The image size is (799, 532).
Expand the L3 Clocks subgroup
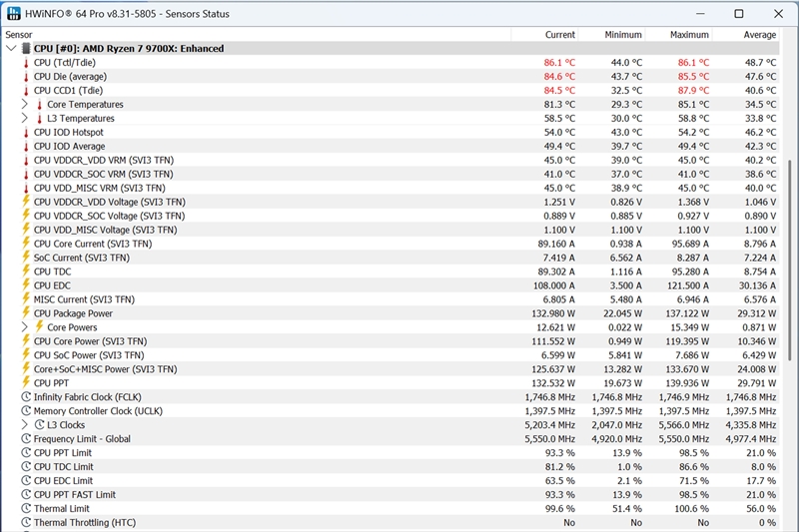[x=24, y=424]
